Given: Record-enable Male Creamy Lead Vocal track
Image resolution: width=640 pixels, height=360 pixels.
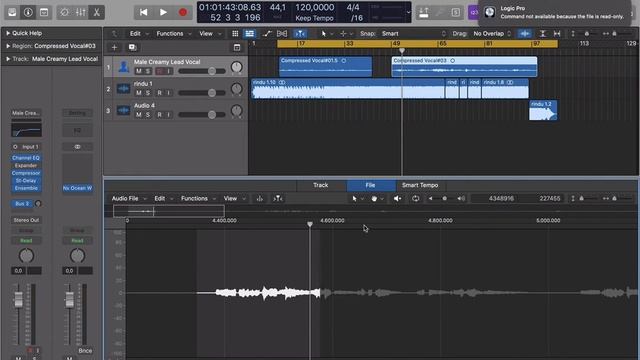Looking at the screenshot, I should click(x=160, y=71).
